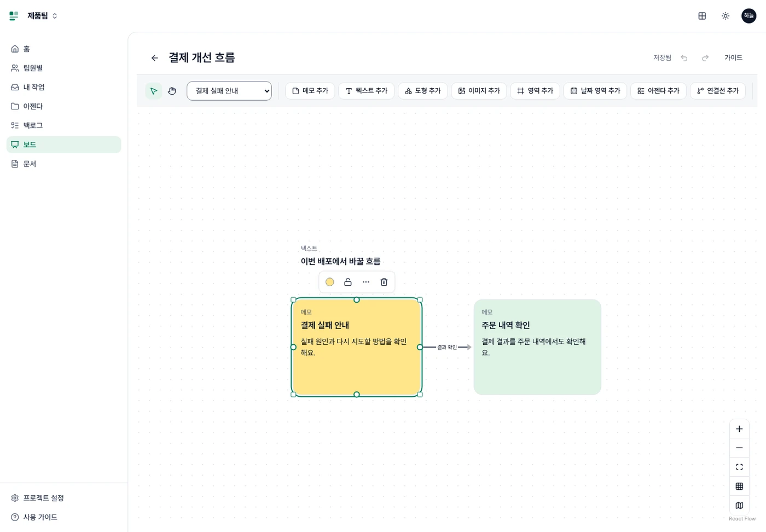Toggle the minimap icon
Viewport: 766px width, 532px height.
[x=739, y=505]
